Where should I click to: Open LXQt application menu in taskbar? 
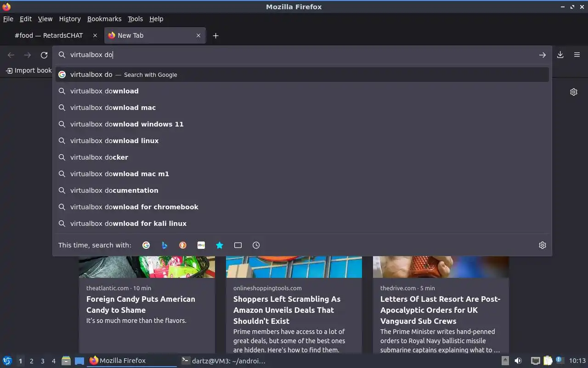point(7,361)
